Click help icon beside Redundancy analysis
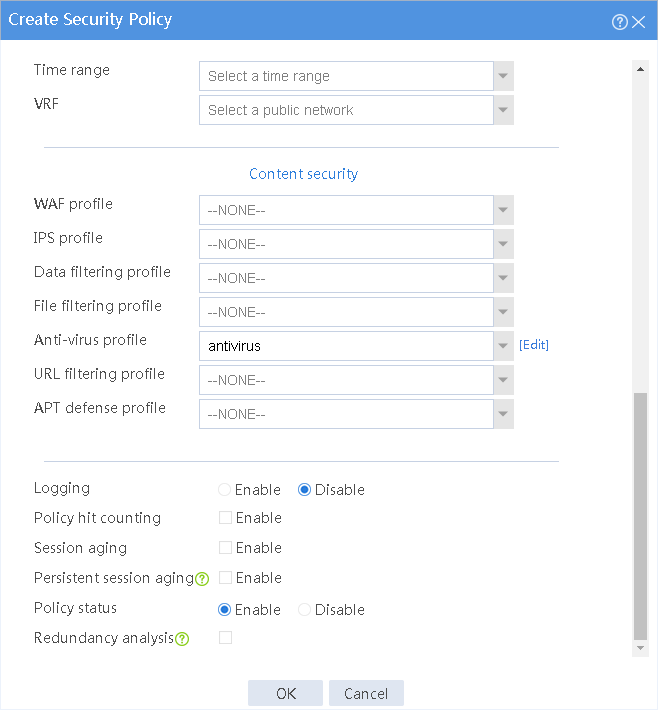 point(182,639)
